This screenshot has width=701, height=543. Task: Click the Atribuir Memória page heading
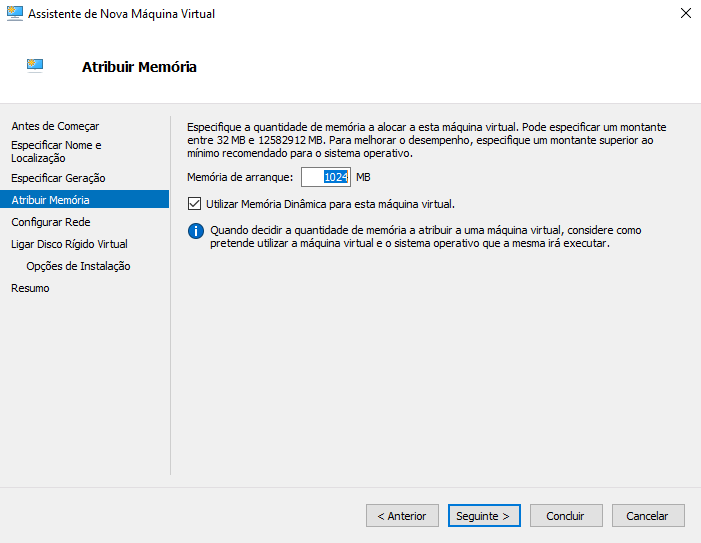coord(139,67)
